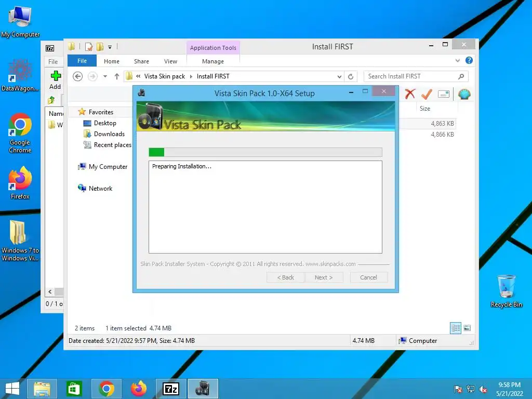The height and width of the screenshot is (399, 532).
Task: Switch to Vista Skin Pack taskbar item
Action: click(203, 389)
